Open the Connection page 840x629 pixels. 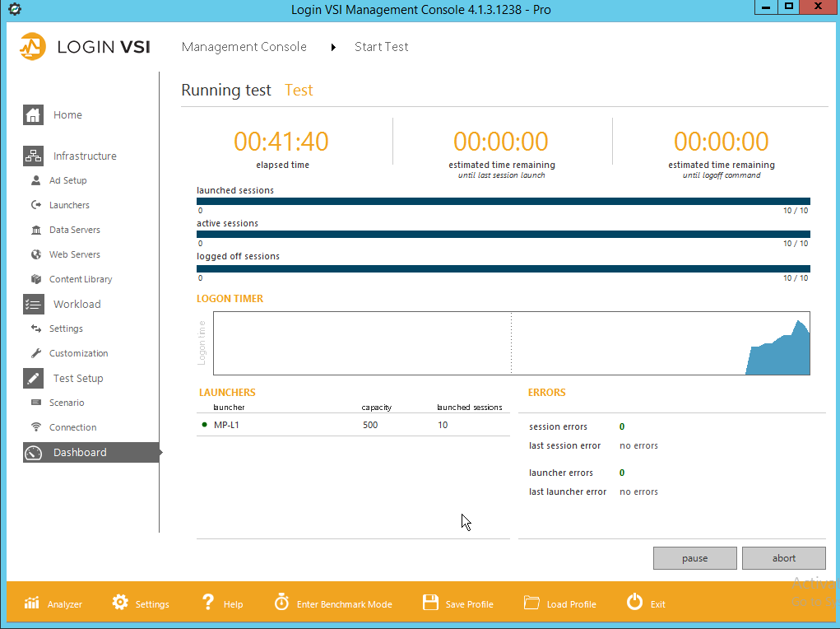(x=73, y=426)
